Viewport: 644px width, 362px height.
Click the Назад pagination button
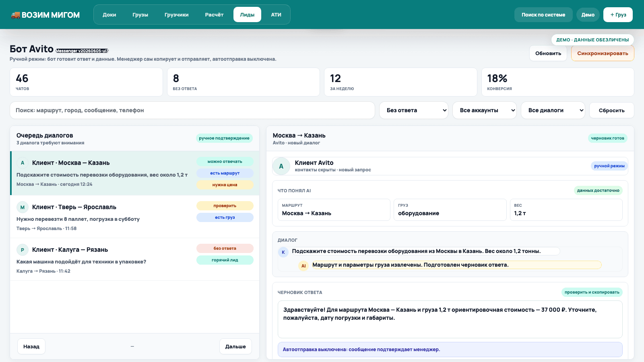coord(31,346)
